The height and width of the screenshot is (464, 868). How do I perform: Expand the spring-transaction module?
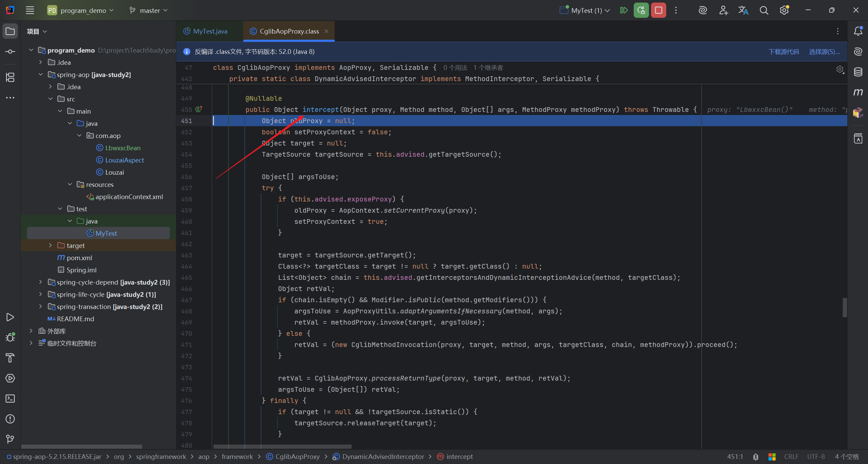[x=41, y=306]
